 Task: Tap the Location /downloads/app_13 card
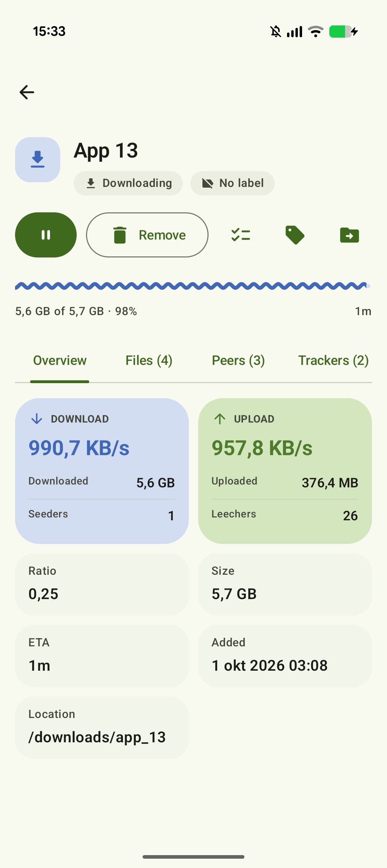click(x=102, y=728)
